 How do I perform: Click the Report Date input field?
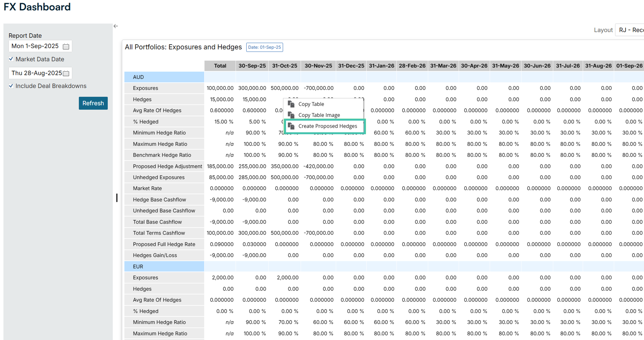point(40,46)
